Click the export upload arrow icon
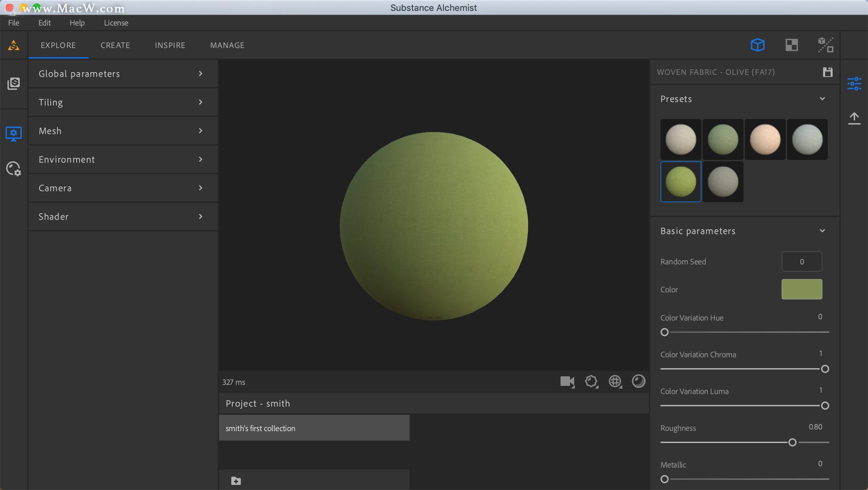The image size is (868, 490). pos(854,118)
